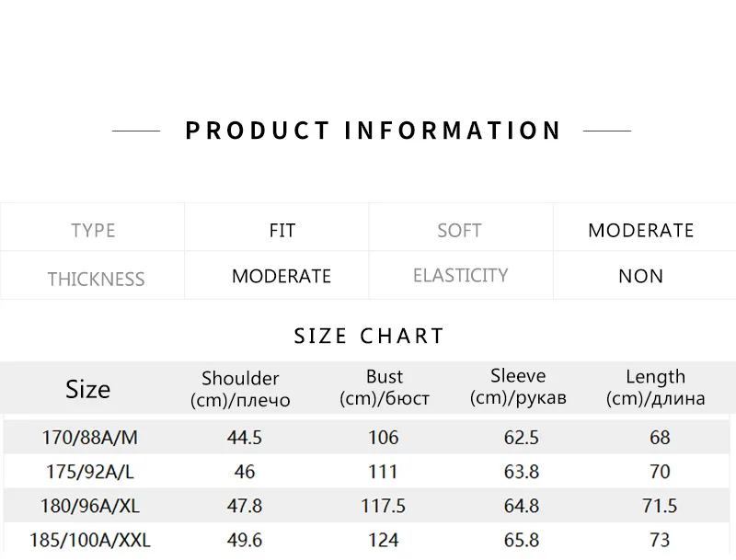Image resolution: width=736 pixels, height=560 pixels.
Task: Click the 117.5 bust measurement
Action: coord(383,506)
